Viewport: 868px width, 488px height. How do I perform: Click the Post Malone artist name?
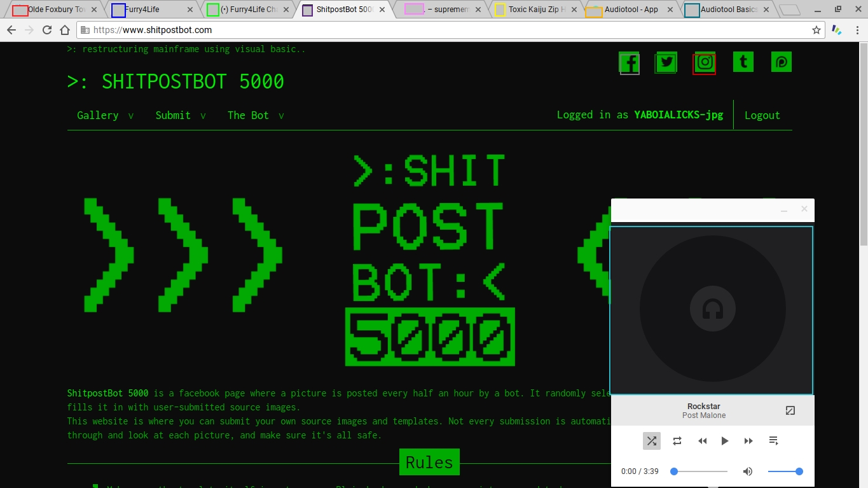(704, 415)
